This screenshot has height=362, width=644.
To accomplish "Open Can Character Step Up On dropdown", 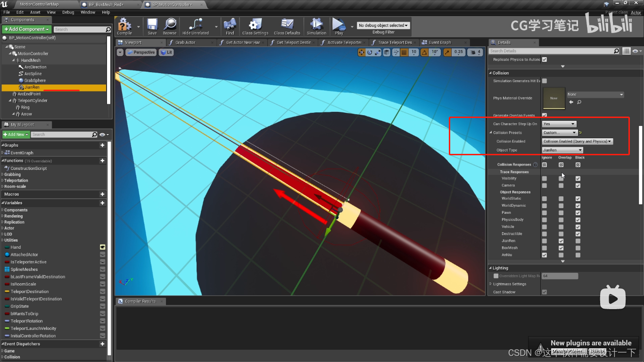I will (x=559, y=124).
